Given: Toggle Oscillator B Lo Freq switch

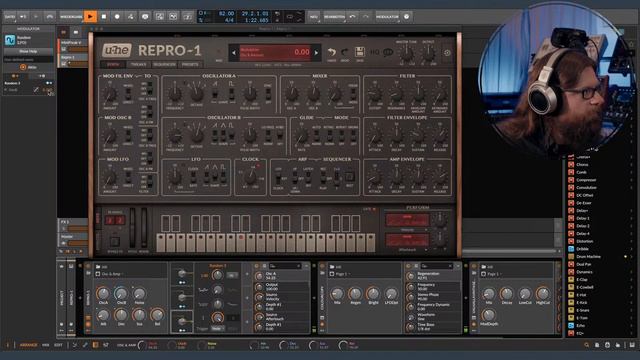Looking at the screenshot, I should click(x=268, y=136).
